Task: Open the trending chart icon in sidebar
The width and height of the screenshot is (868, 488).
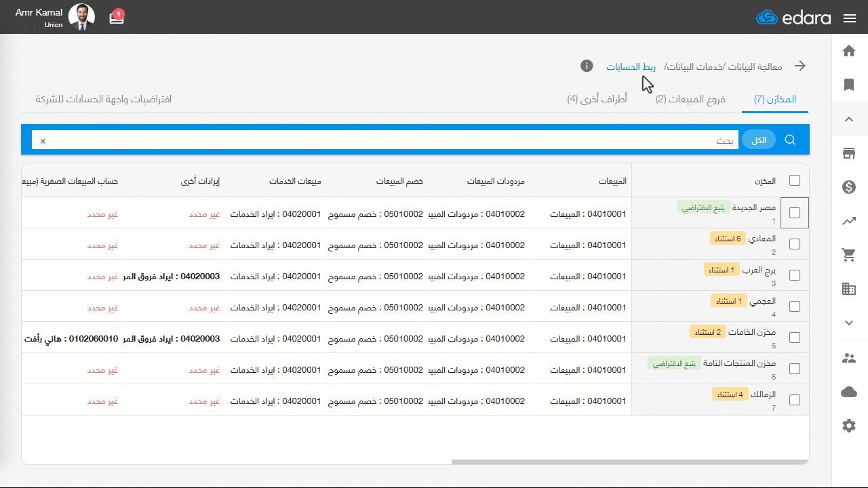Action: point(849,221)
